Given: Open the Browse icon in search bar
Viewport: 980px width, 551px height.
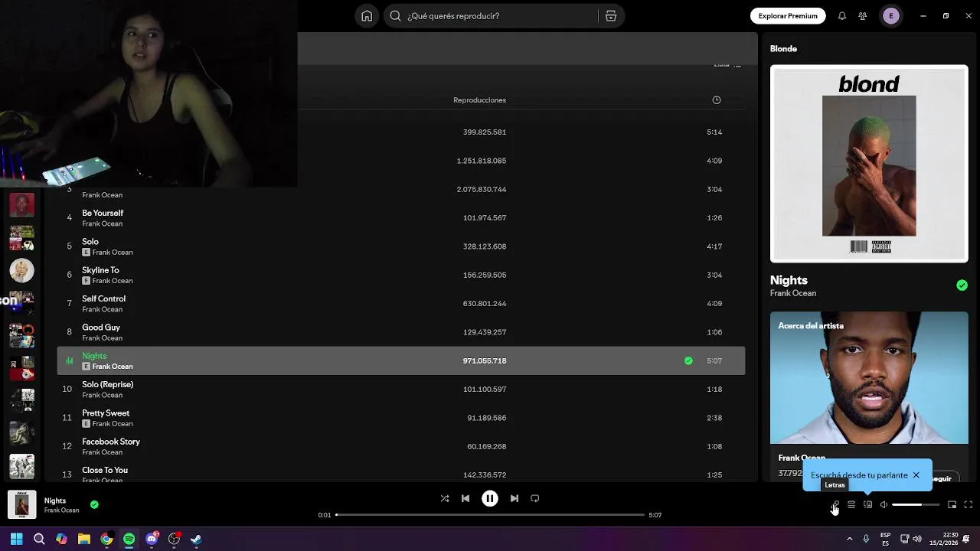Looking at the screenshot, I should coord(610,16).
